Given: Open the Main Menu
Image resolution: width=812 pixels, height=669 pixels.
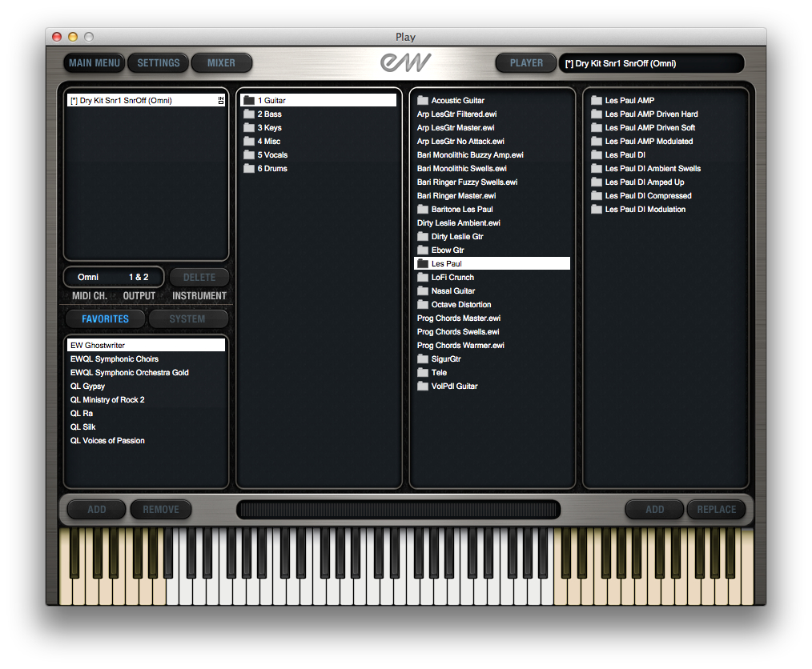Looking at the screenshot, I should [94, 63].
